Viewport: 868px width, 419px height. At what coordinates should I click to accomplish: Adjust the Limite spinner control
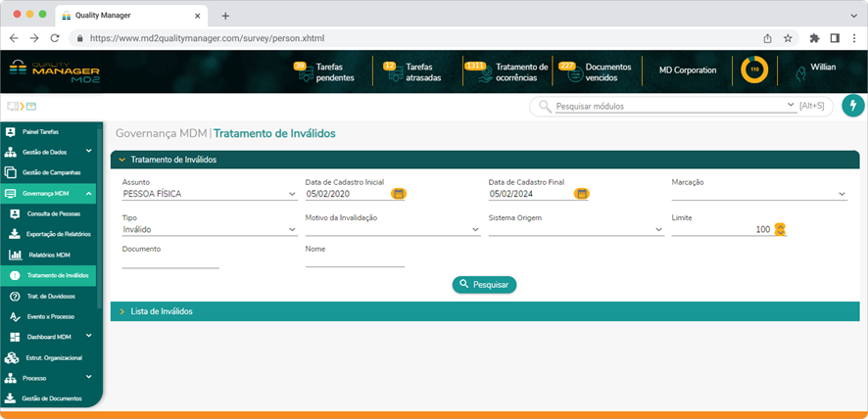(x=781, y=229)
